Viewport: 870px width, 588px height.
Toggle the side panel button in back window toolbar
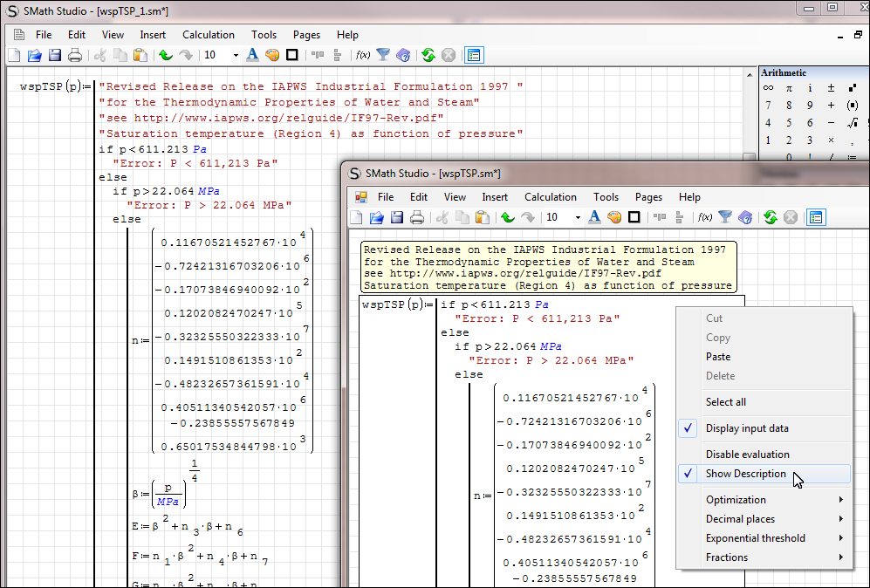473,55
